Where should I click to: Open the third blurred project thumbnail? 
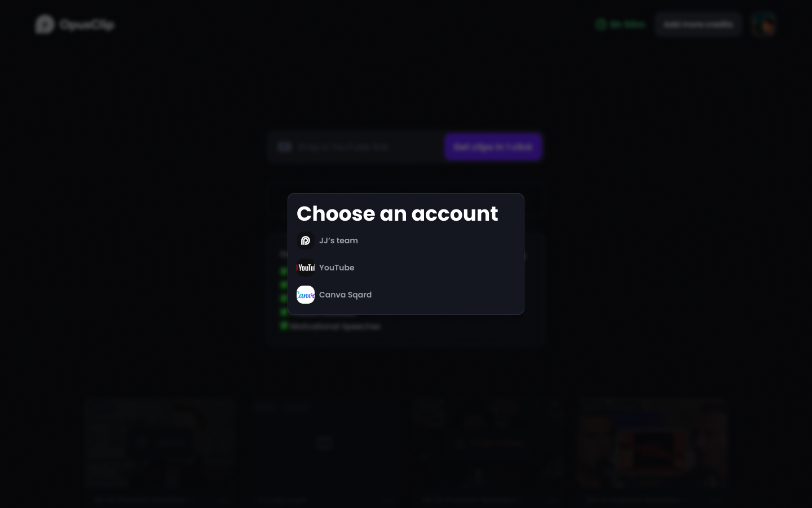[488, 443]
